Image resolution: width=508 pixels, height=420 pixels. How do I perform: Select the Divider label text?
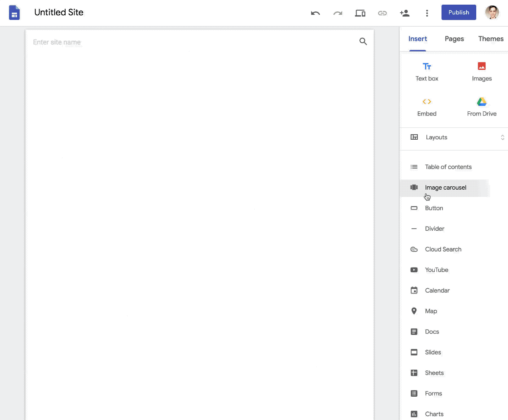coord(435,229)
